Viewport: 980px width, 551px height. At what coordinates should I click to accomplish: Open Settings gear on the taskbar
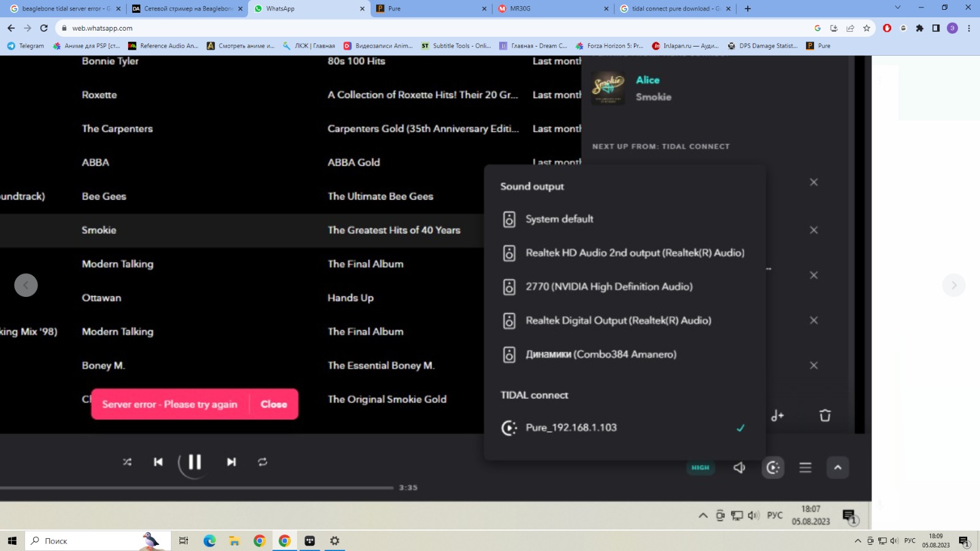coord(334,541)
